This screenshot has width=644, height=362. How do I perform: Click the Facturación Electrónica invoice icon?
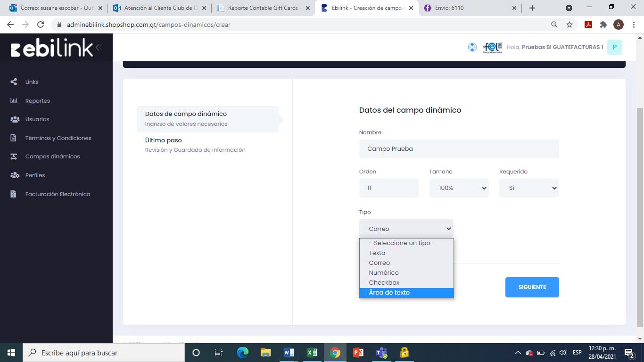pos(14,194)
